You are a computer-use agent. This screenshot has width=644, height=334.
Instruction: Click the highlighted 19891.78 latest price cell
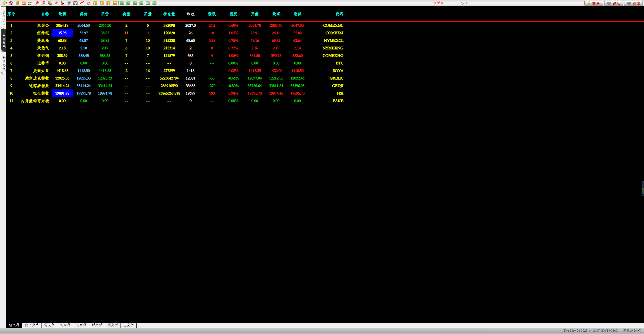tap(62, 93)
